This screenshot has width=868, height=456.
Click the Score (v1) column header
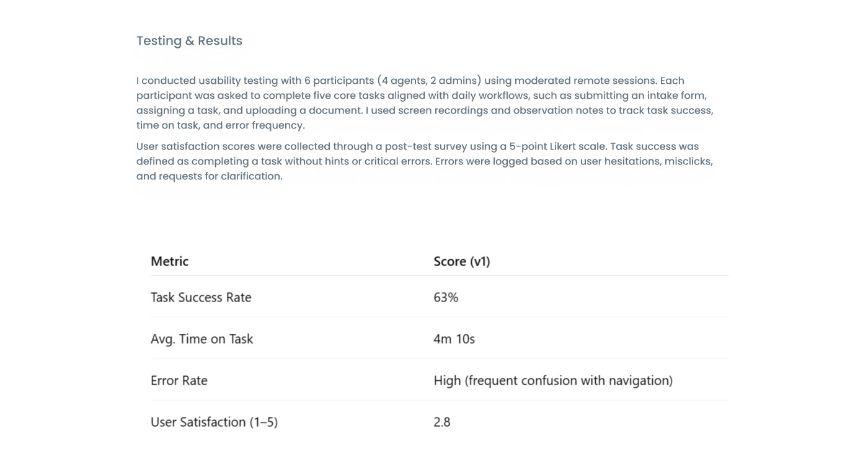point(462,261)
